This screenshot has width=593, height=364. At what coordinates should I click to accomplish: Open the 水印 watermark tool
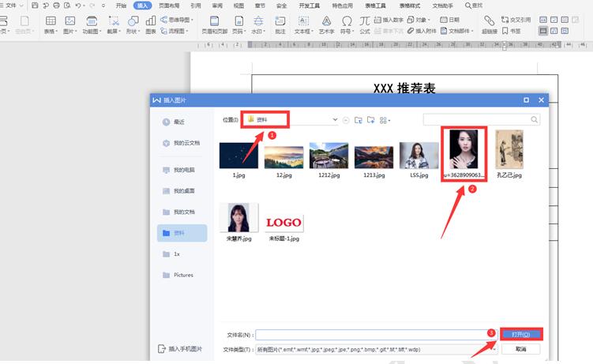[x=258, y=25]
